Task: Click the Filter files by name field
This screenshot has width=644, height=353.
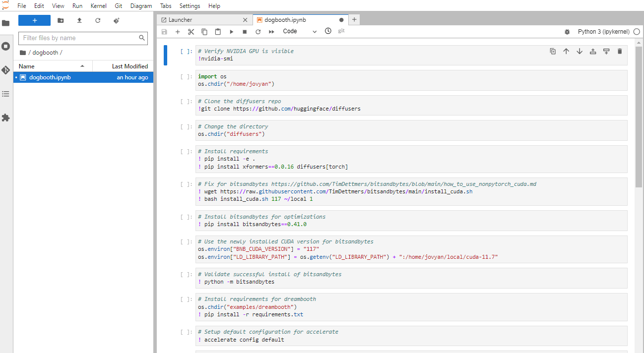Action: 83,38
